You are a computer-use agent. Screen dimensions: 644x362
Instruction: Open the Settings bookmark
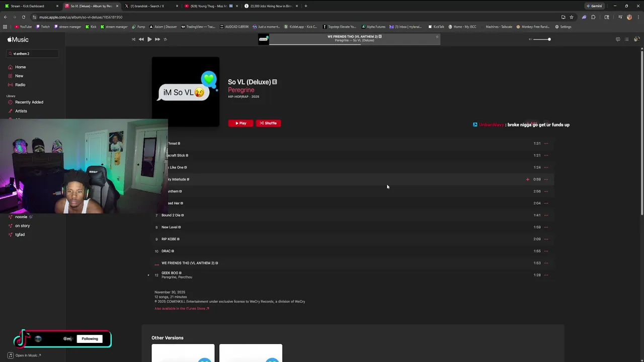tap(563, 27)
